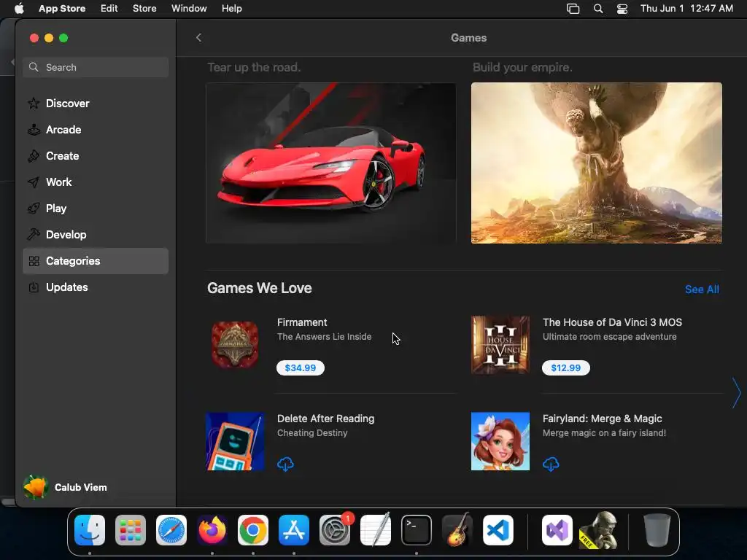Open GarageBand from the Dock
The width and height of the screenshot is (747, 560).
click(x=457, y=530)
